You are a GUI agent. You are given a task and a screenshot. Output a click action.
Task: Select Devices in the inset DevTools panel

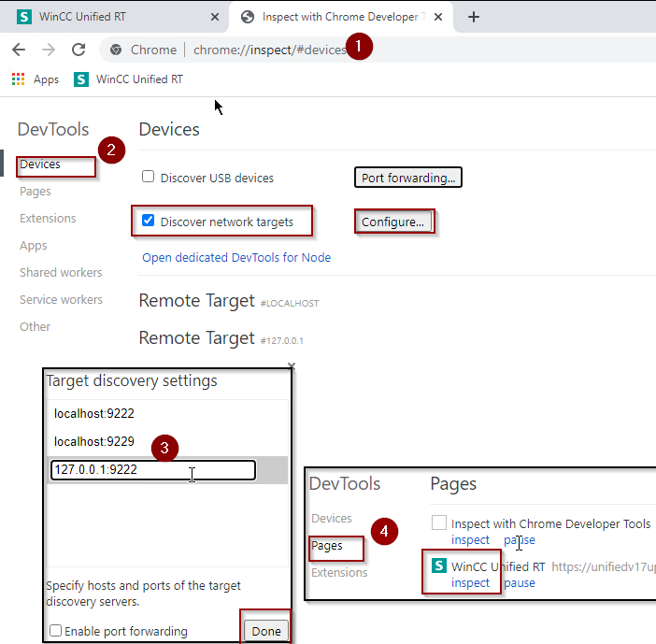(x=332, y=519)
